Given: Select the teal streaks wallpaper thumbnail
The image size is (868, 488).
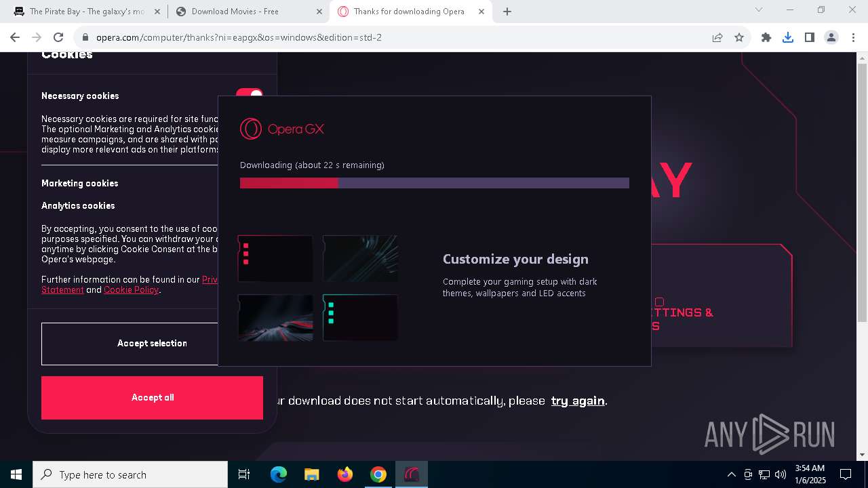Looking at the screenshot, I should [x=360, y=258].
